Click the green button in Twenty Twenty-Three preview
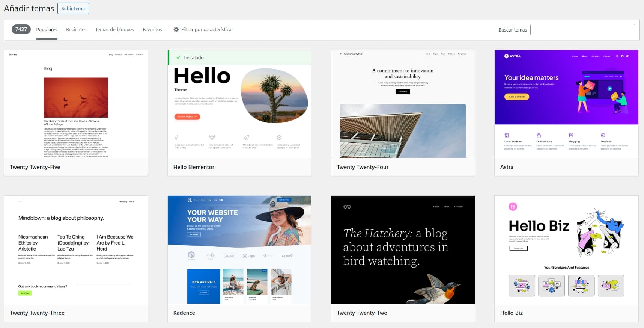644x328 pixels. click(x=25, y=293)
